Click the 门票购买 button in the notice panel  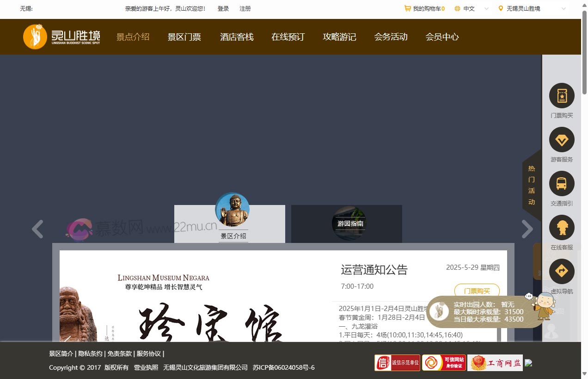tap(477, 291)
